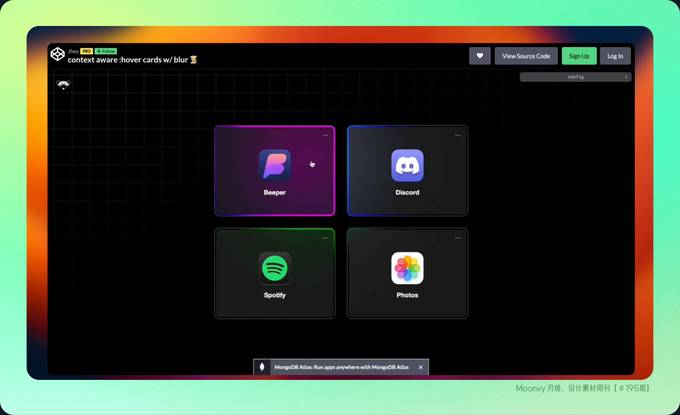The height and width of the screenshot is (415, 680).
Task: Click the green Sign Up button
Action: (x=579, y=56)
